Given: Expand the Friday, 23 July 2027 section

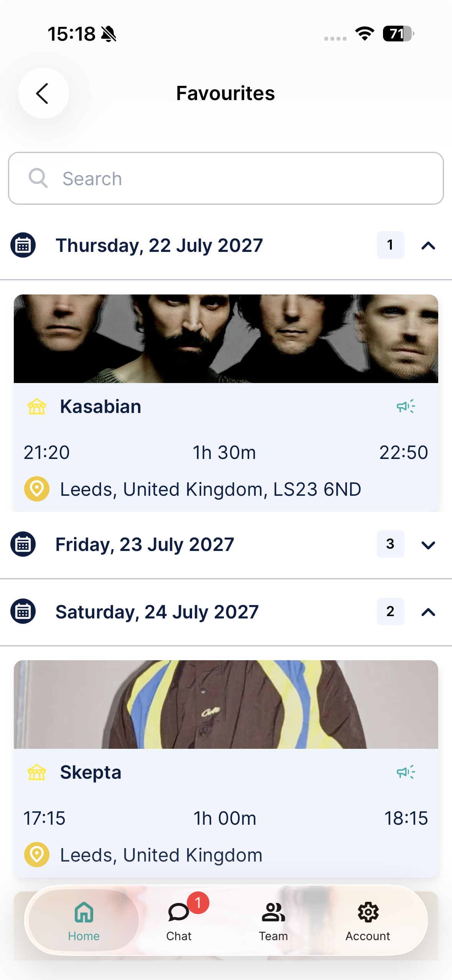Looking at the screenshot, I should pyautogui.click(x=428, y=544).
